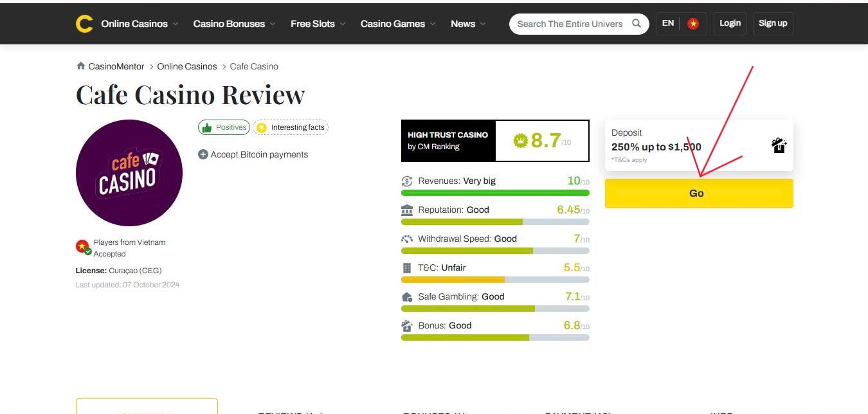This screenshot has width=868, height=414.
Task: Click the thumbs-up Positives icon
Action: pos(207,127)
